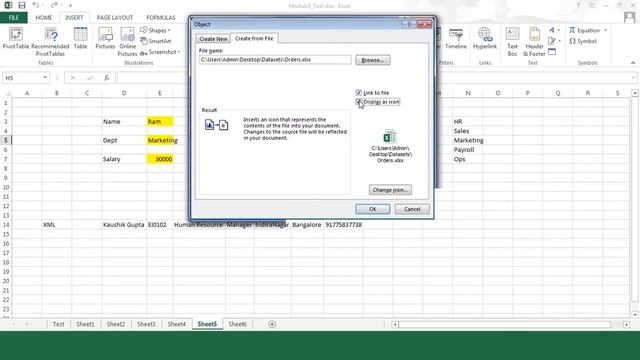This screenshot has height=360, width=640.
Task: Open Header & Footer
Action: (534, 42)
